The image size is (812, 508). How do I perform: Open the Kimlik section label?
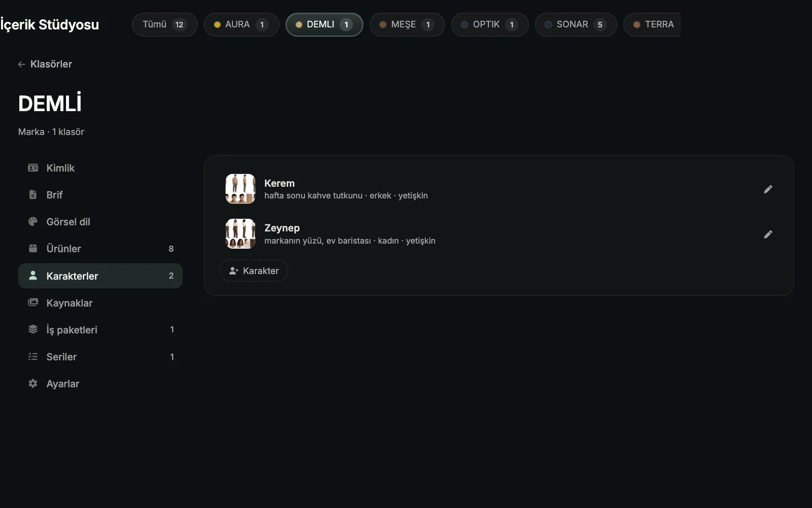(60, 168)
